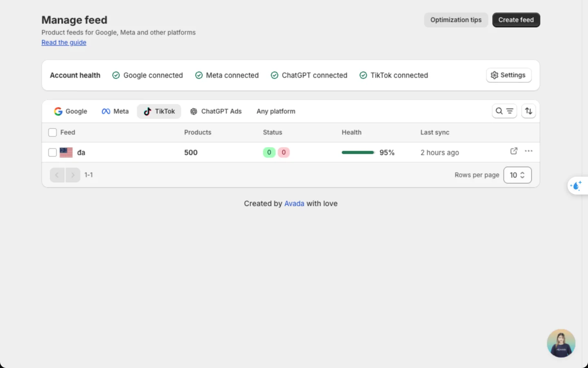This screenshot has height=368, width=588.
Task: Click the da feed name
Action: 81,153
